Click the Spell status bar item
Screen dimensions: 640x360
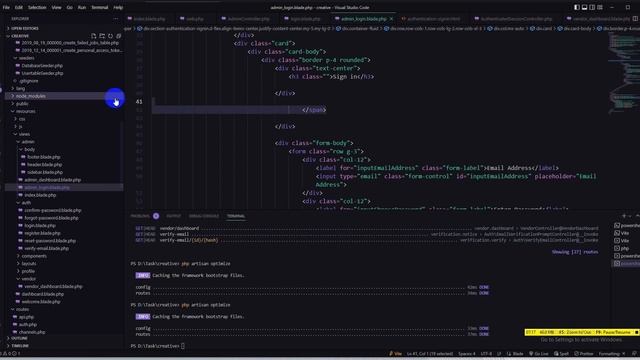[x=562, y=353]
